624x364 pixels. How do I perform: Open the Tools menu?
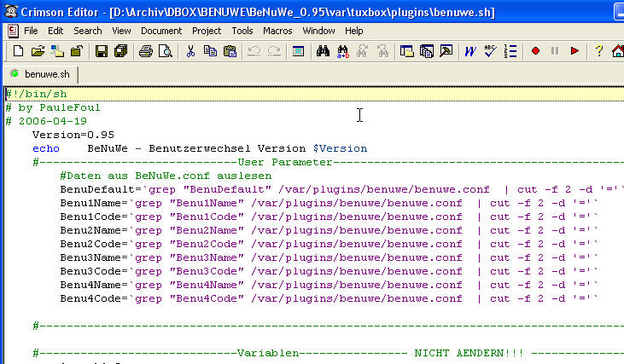pyautogui.click(x=242, y=31)
